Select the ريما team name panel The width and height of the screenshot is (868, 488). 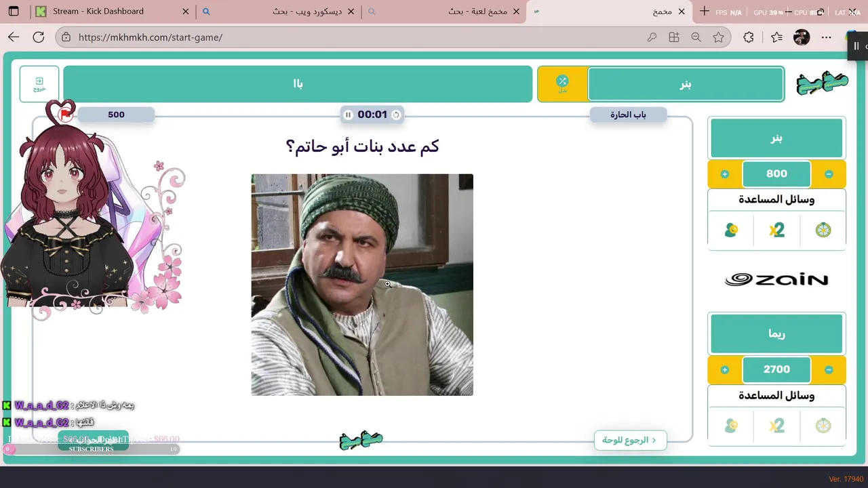776,333
